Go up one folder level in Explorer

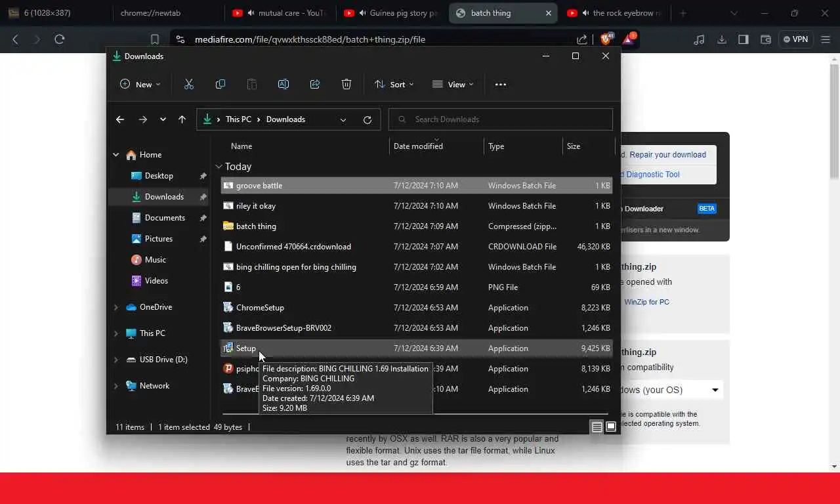click(182, 119)
